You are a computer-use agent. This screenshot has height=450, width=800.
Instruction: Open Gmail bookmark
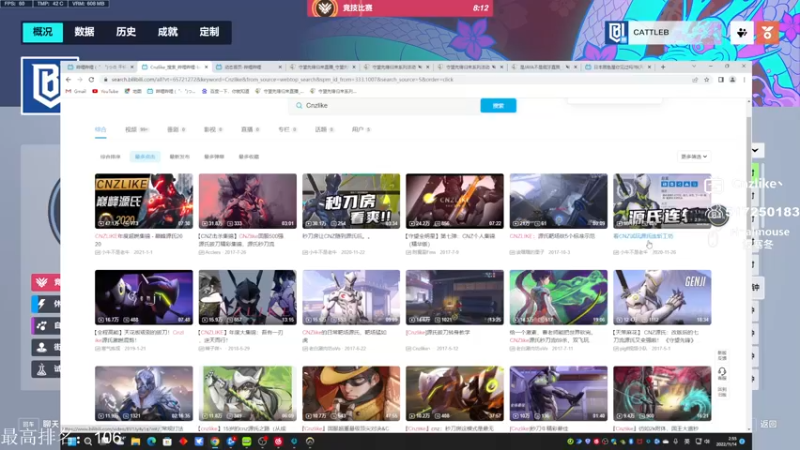[76, 91]
